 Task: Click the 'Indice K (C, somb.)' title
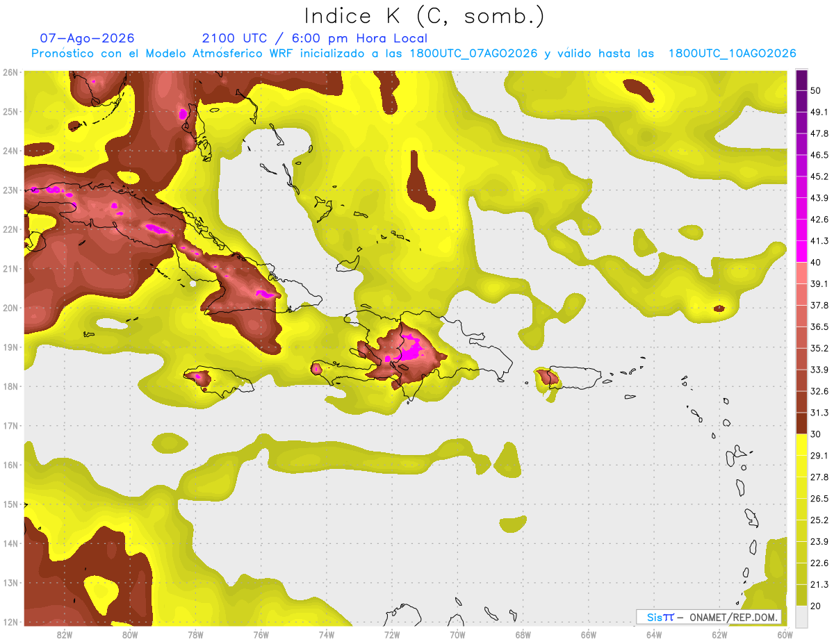click(424, 15)
